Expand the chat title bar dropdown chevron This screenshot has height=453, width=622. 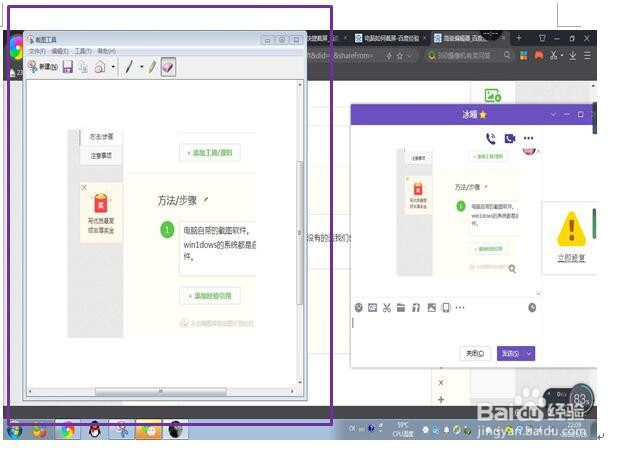coord(553,114)
